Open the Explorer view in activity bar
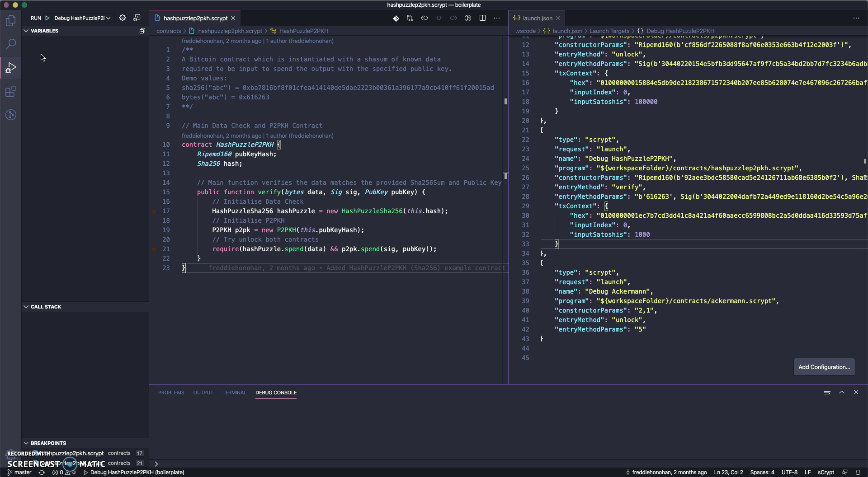 [x=11, y=21]
